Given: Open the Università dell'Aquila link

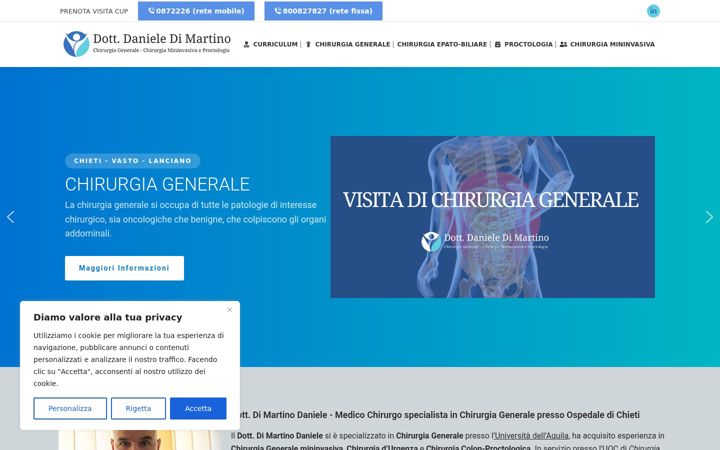Looking at the screenshot, I should 531,435.
